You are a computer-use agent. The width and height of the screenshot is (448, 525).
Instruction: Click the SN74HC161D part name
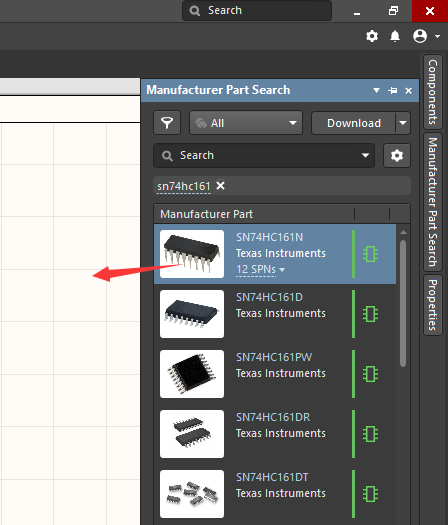(x=270, y=297)
